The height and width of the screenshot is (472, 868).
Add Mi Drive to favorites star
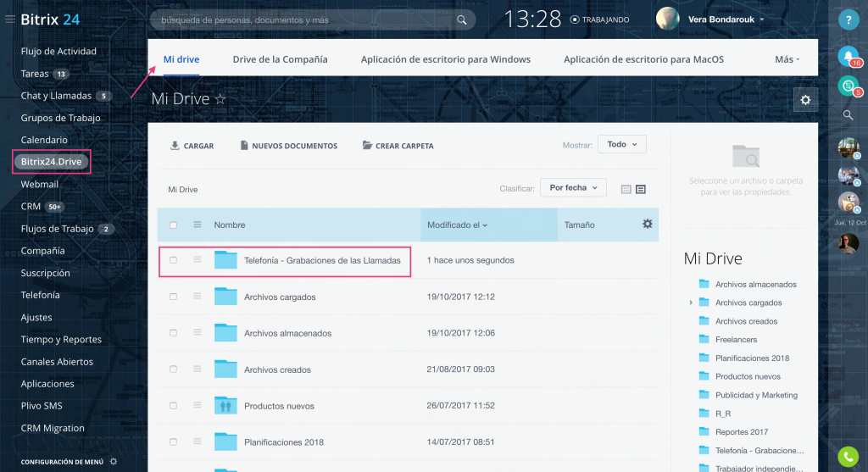220,99
